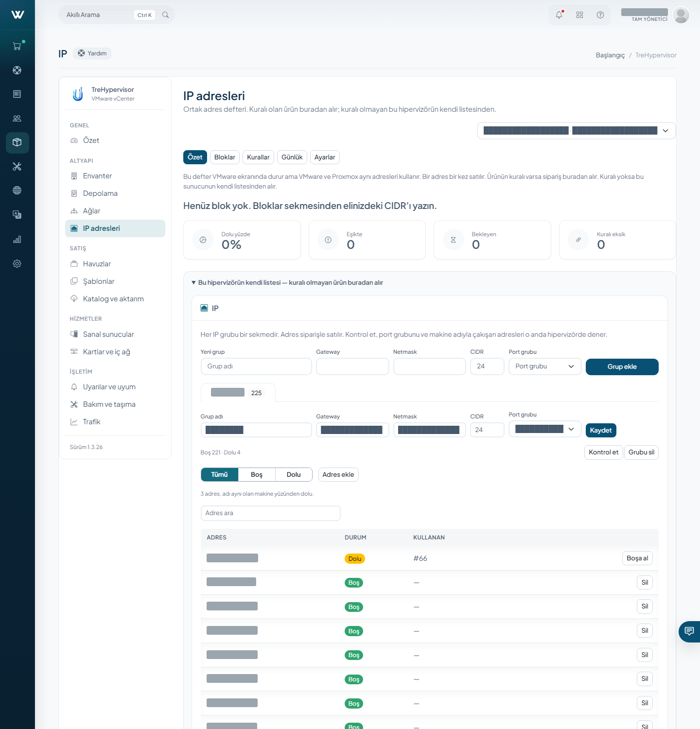Open the shopping cart sidebar icon

pos(17,46)
